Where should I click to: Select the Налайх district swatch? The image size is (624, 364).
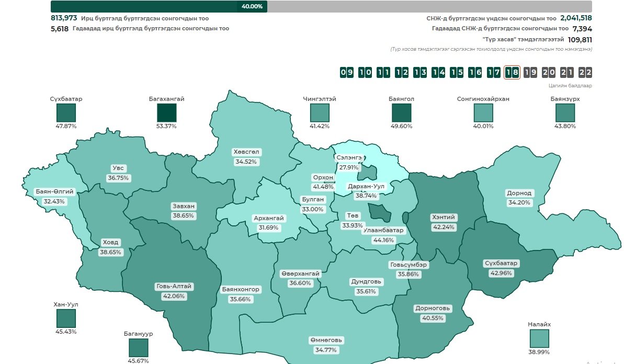point(539,338)
